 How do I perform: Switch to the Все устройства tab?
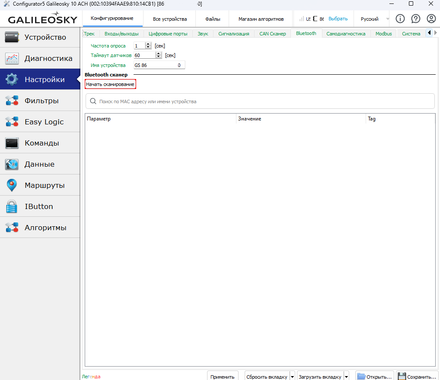(x=170, y=19)
